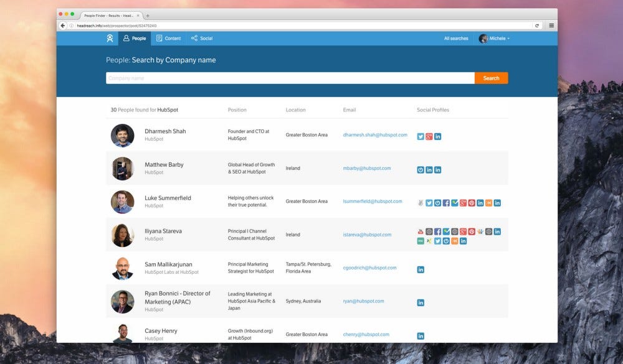Open Luke Summerfield's Facebook icon
The image size is (623, 364).
point(446,203)
